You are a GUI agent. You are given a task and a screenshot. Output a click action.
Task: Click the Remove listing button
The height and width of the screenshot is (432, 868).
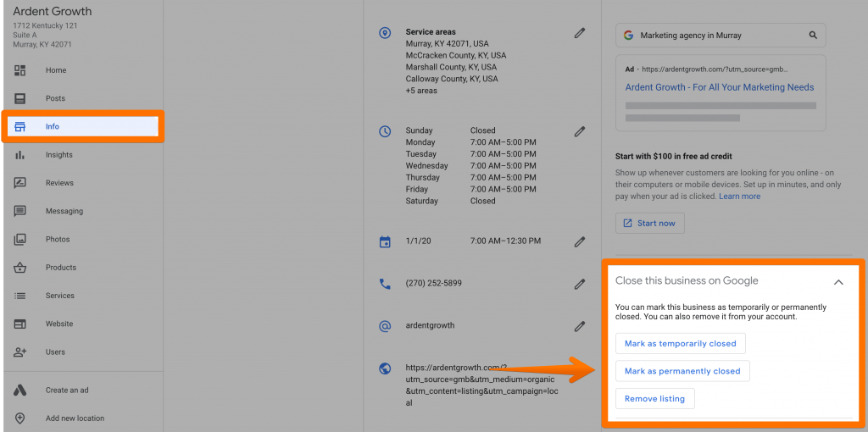(655, 399)
